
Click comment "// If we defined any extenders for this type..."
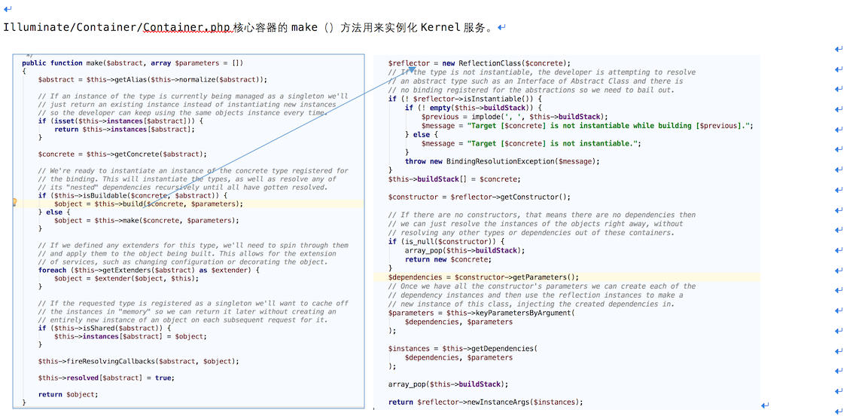[x=193, y=245]
